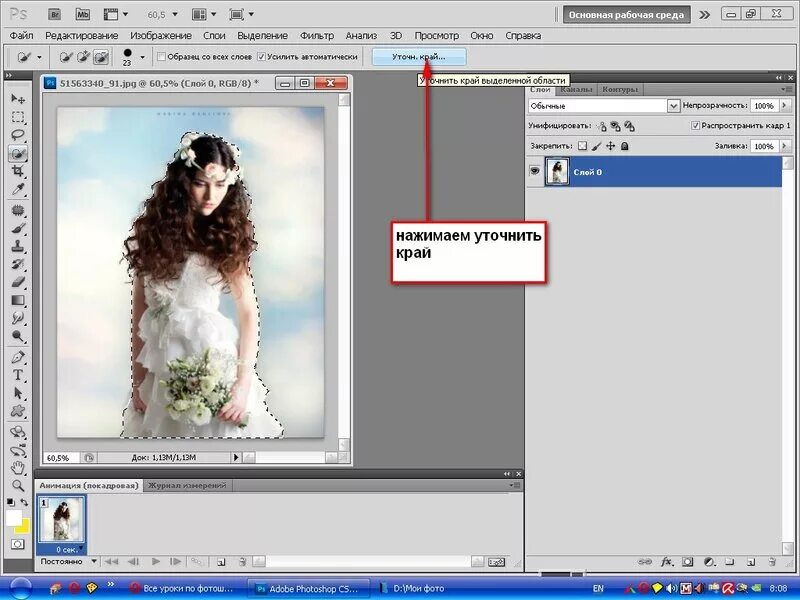
Task: Select the Custom Shape tool
Action: pyautogui.click(x=18, y=411)
